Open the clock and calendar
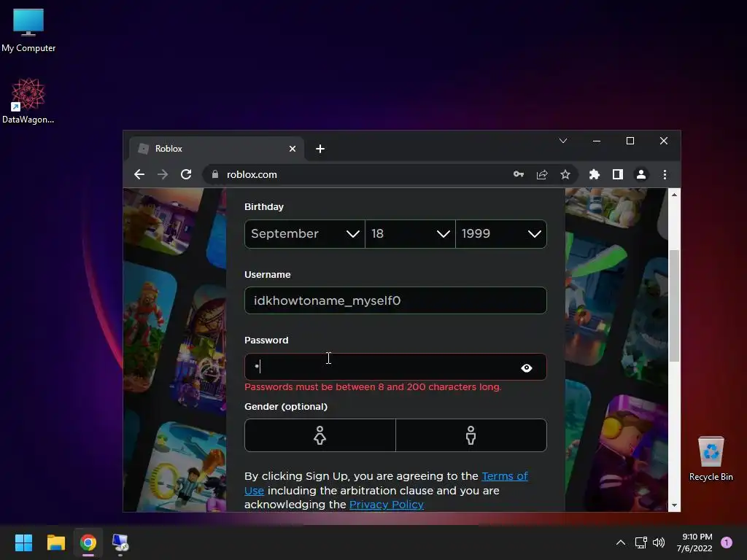 tap(694, 542)
